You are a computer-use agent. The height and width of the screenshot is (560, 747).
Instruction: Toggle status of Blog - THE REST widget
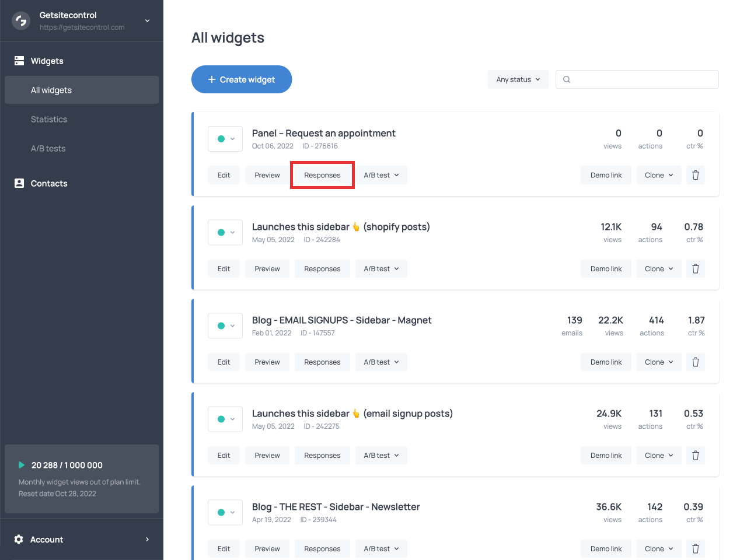click(225, 512)
